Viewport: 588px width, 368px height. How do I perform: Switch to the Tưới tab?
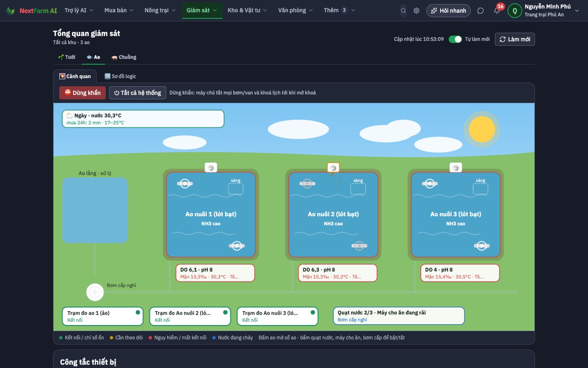coord(66,57)
